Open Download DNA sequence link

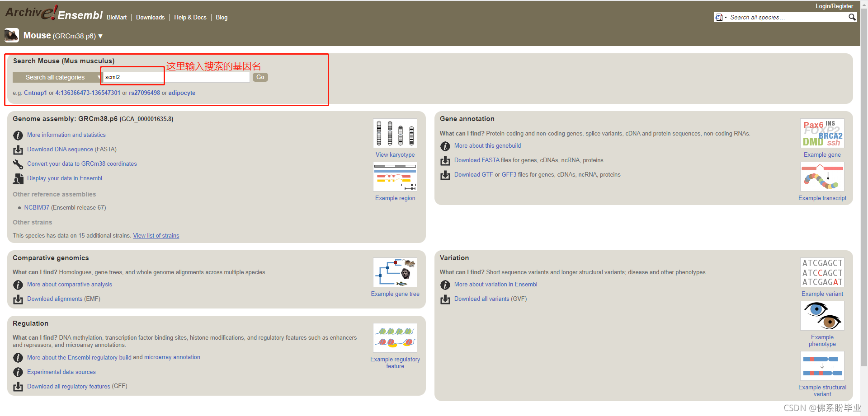click(x=60, y=149)
